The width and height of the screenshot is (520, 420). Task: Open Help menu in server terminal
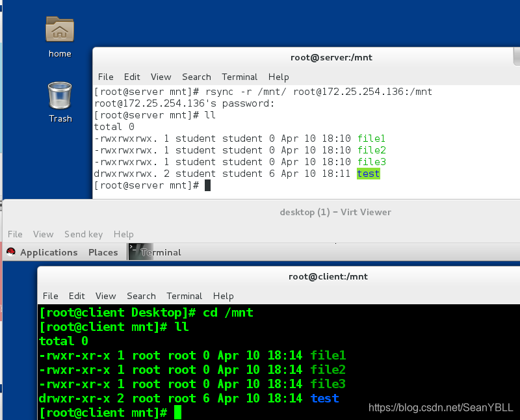pos(278,77)
